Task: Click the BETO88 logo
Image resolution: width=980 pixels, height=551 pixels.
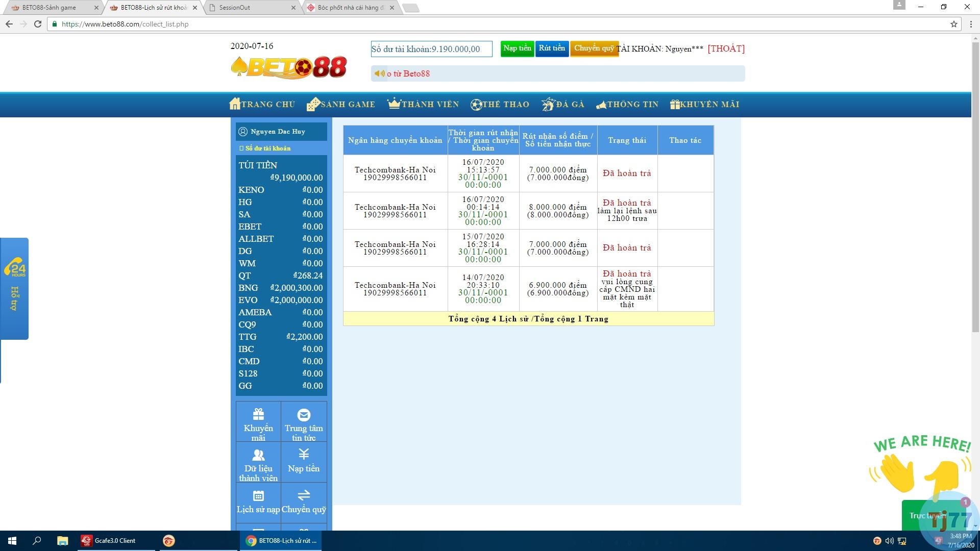Action: 289,68
